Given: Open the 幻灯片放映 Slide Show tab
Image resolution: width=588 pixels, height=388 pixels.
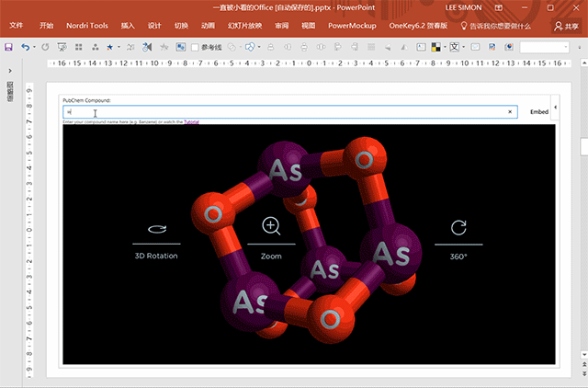Looking at the screenshot, I should point(244,26).
